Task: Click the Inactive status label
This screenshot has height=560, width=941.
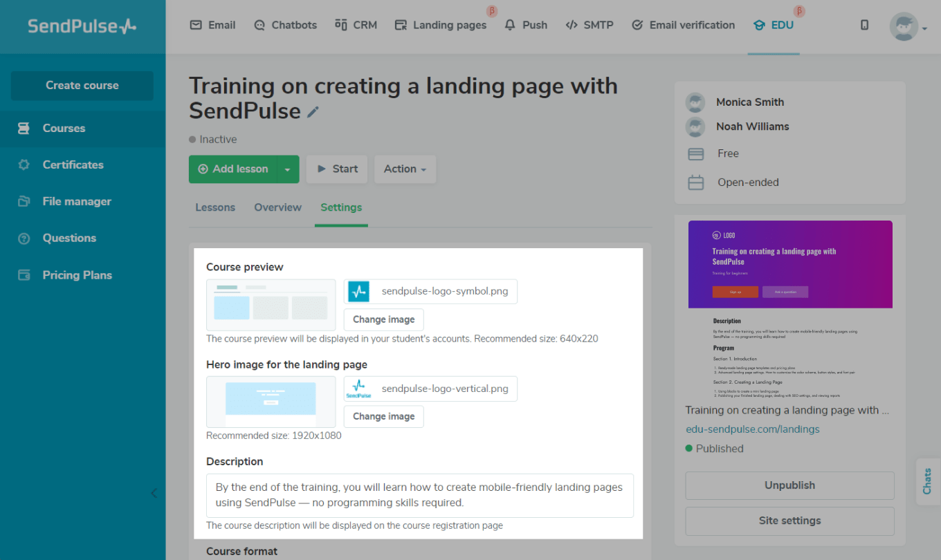Action: click(x=218, y=140)
